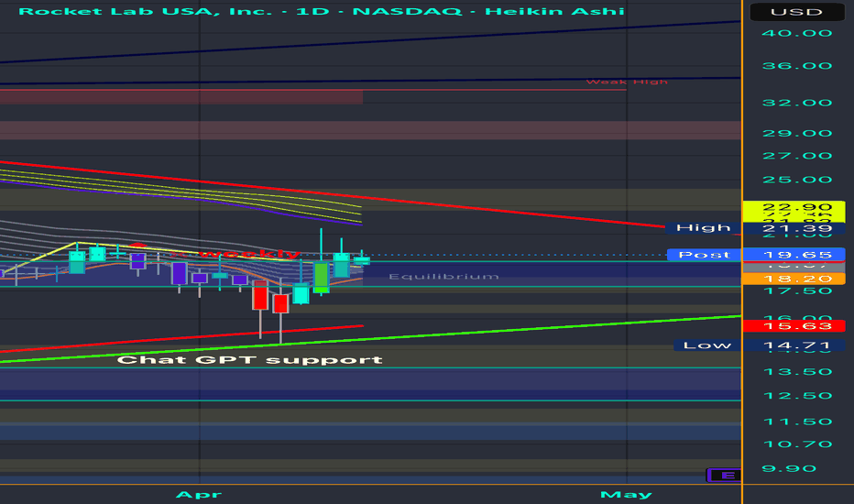Click the 12.50 price axis value

797,396
